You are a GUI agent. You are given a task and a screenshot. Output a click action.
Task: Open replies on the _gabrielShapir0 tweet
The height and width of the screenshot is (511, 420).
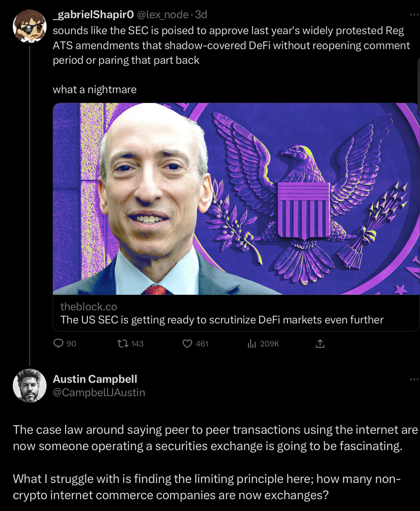click(65, 344)
